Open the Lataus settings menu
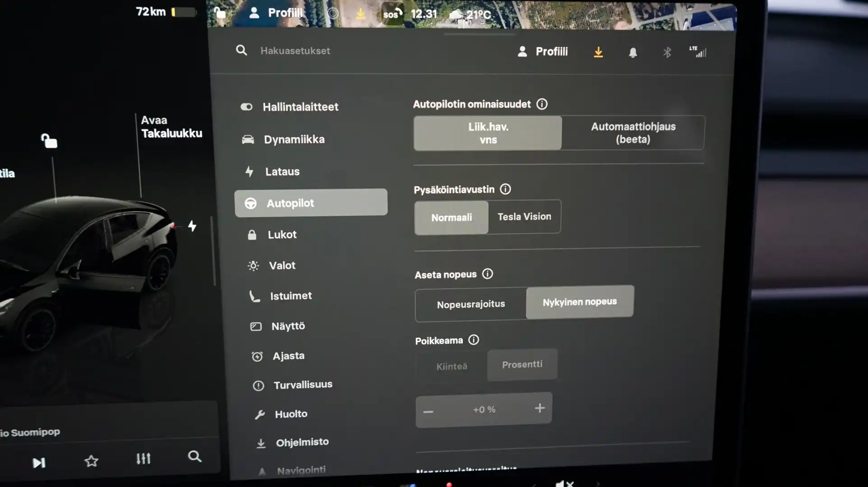This screenshot has width=868, height=487. click(x=282, y=171)
